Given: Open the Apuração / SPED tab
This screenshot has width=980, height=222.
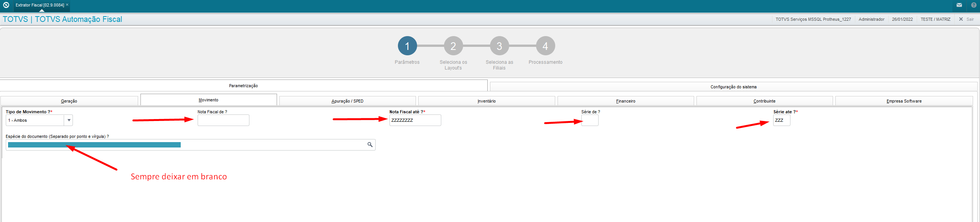Looking at the screenshot, I should pyautogui.click(x=347, y=101).
